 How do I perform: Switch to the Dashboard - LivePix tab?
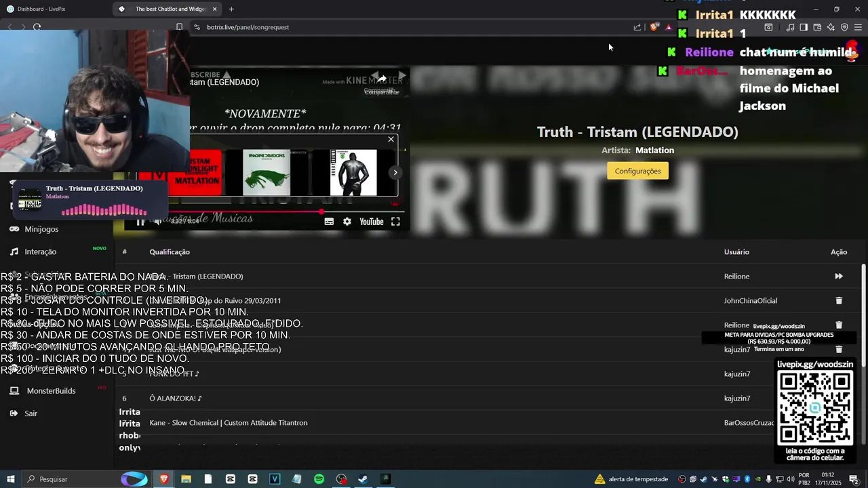pyautogui.click(x=54, y=9)
